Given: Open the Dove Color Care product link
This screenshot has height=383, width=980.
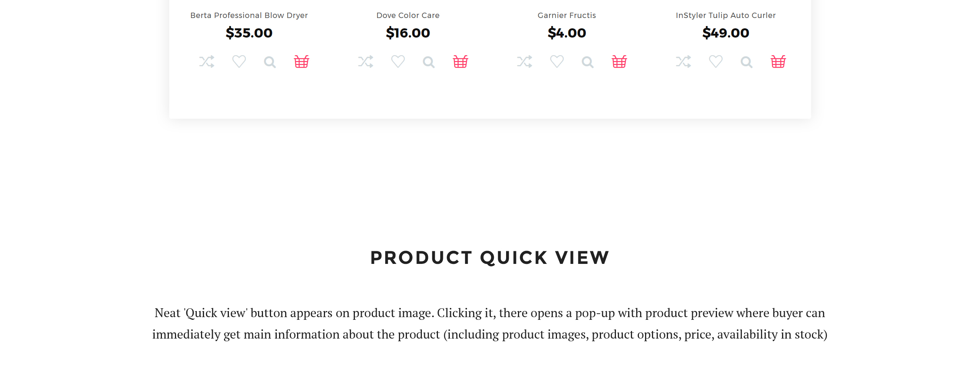Looking at the screenshot, I should [408, 15].
